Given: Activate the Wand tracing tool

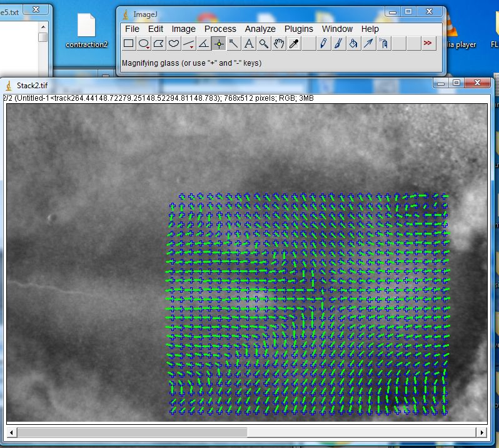Looking at the screenshot, I should click(233, 43).
